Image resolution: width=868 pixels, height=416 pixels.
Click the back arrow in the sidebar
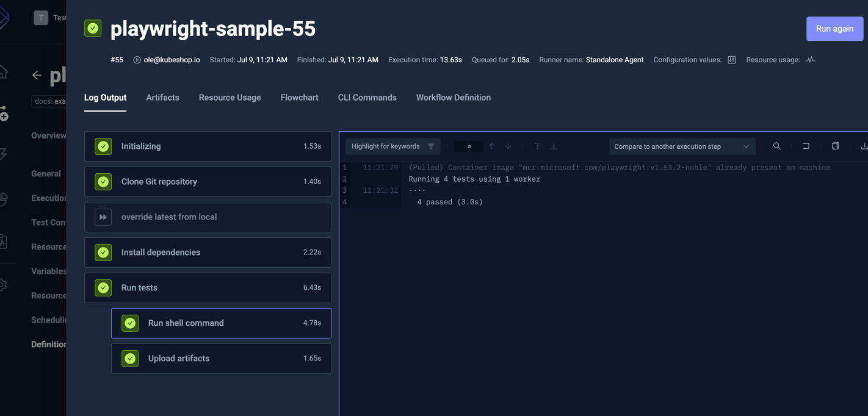(37, 75)
